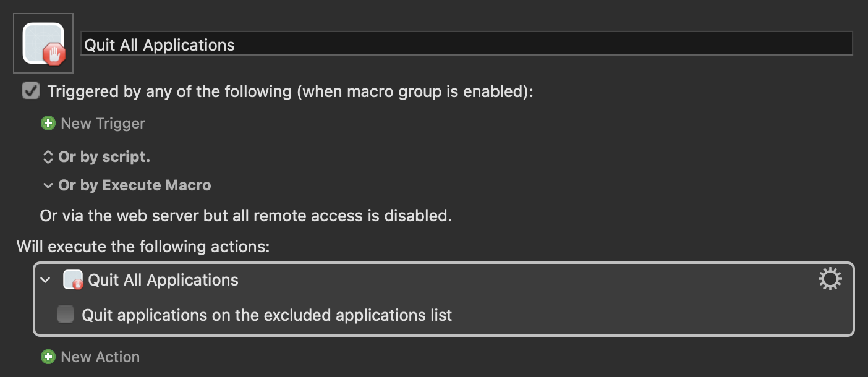This screenshot has height=377, width=868.
Task: Select the Quit All Applications action title
Action: click(x=163, y=279)
